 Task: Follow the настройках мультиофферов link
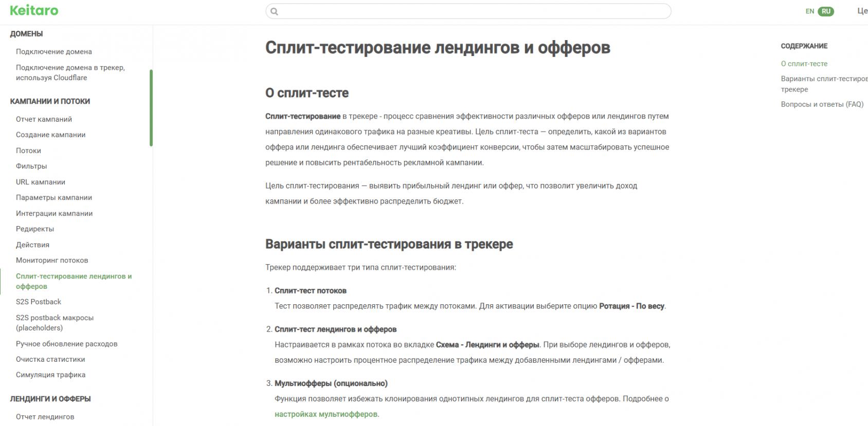pos(326,414)
